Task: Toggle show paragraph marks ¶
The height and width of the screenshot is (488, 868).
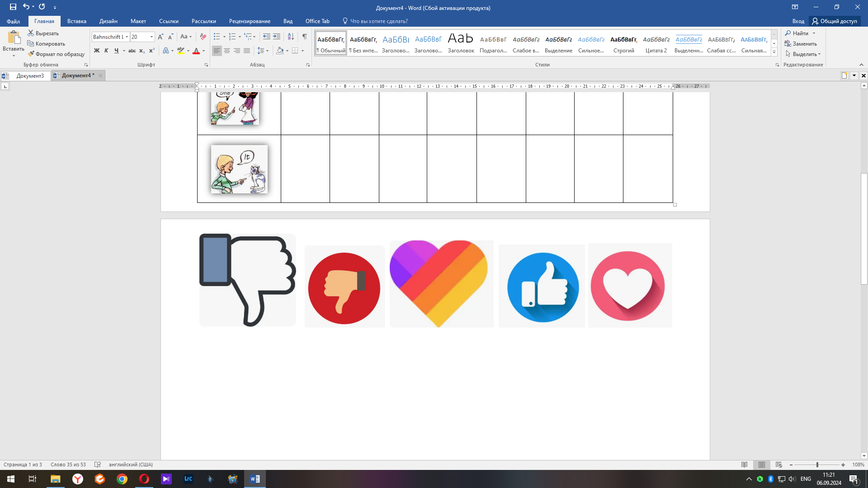Action: coord(305,37)
